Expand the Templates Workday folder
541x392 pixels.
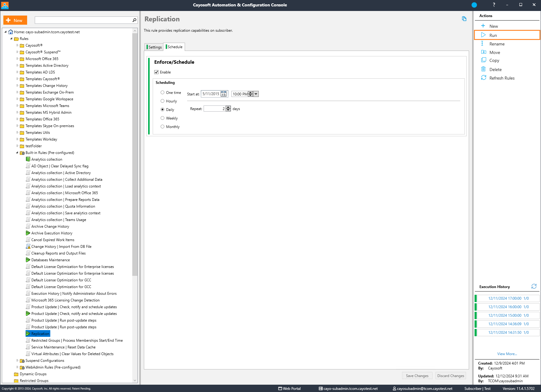(17, 139)
